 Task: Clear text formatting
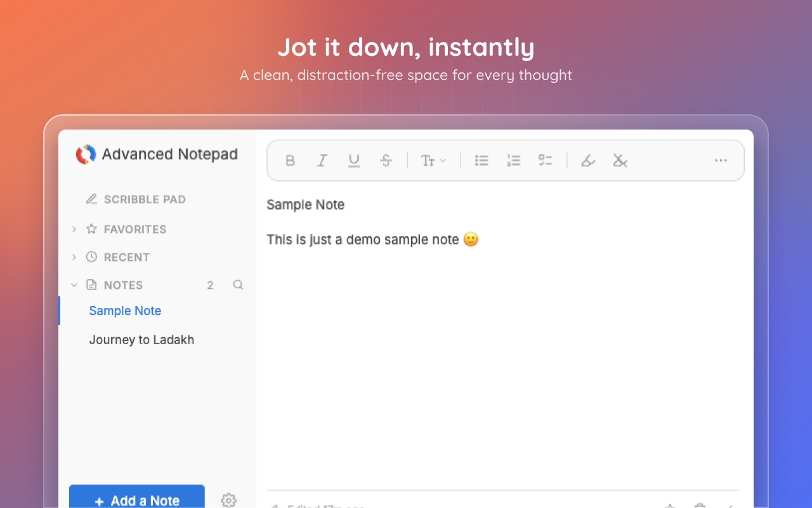[620, 161]
